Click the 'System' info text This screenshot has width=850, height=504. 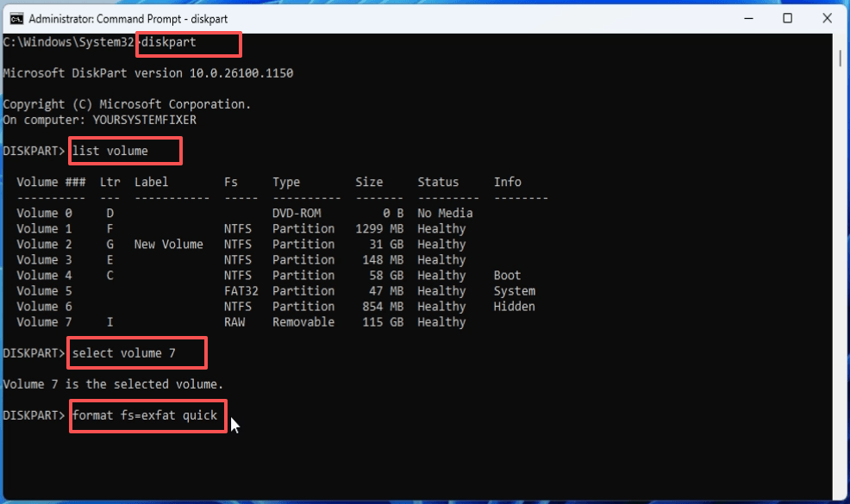(515, 291)
